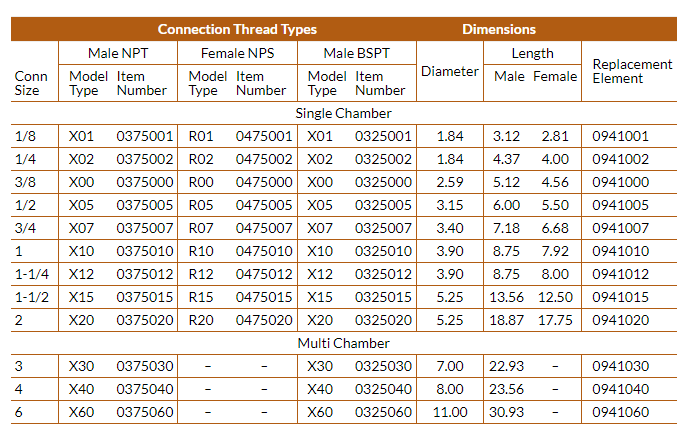Click the Replacement Element column header
The height and width of the screenshot is (442, 684).
tap(632, 71)
